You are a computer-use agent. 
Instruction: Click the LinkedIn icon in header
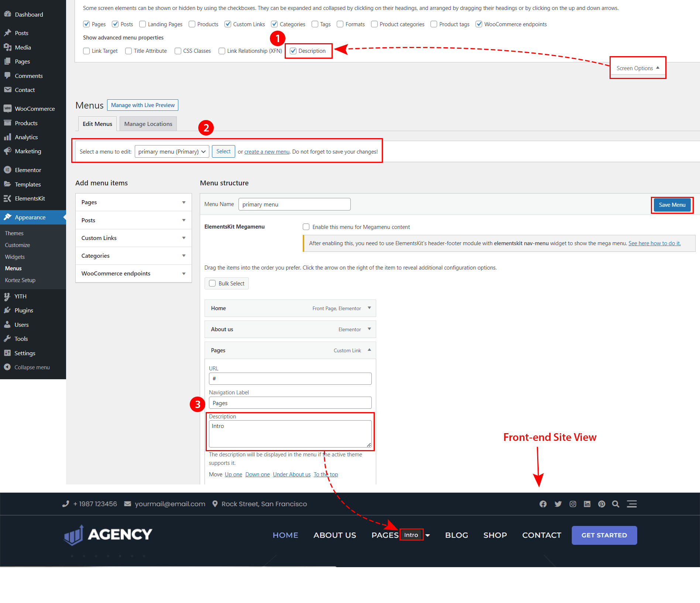pos(587,504)
